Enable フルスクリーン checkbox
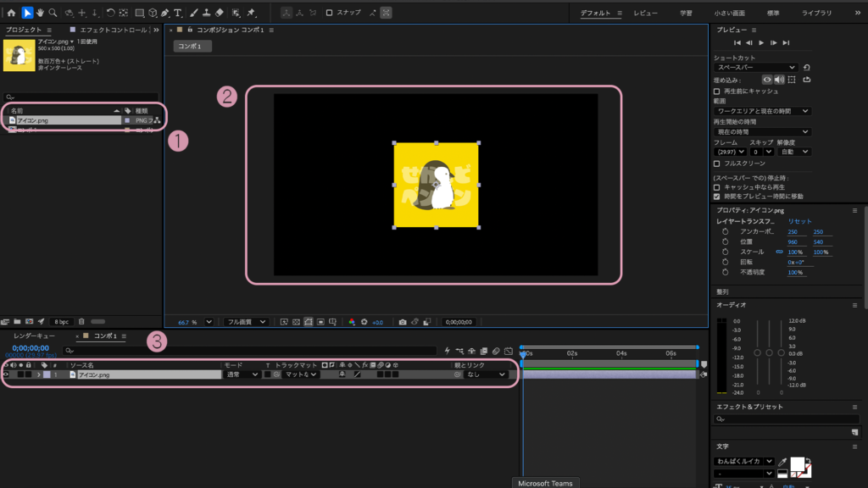Image resolution: width=868 pixels, height=488 pixels. point(717,164)
